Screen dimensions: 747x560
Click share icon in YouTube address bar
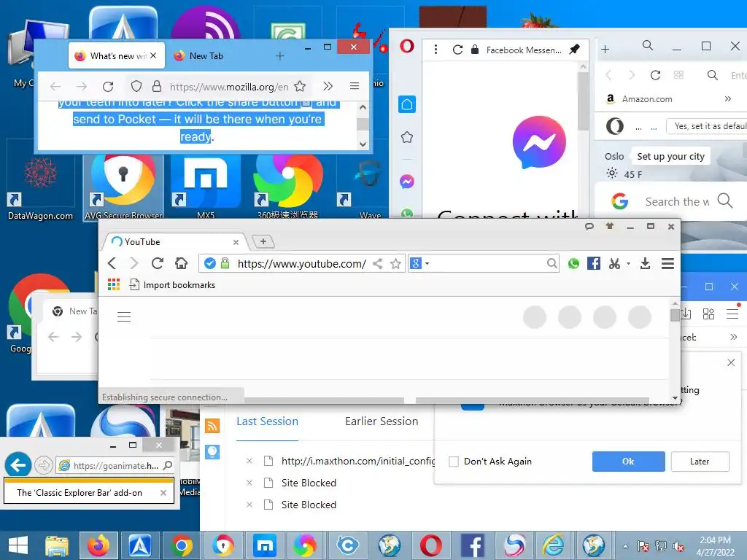point(377,263)
